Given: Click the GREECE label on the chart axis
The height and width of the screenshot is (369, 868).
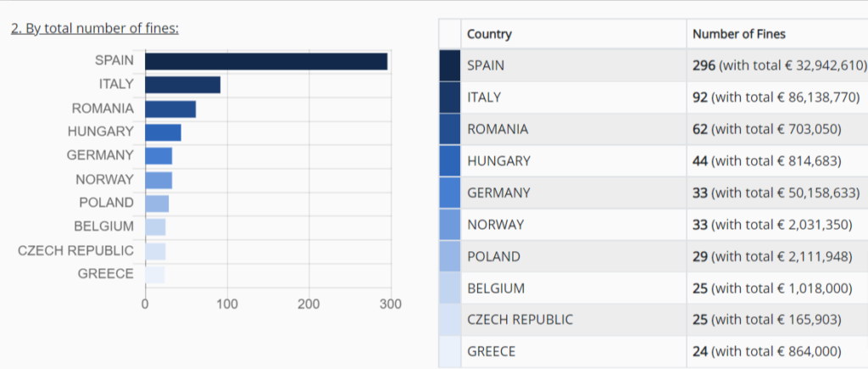Looking at the screenshot, I should (106, 274).
